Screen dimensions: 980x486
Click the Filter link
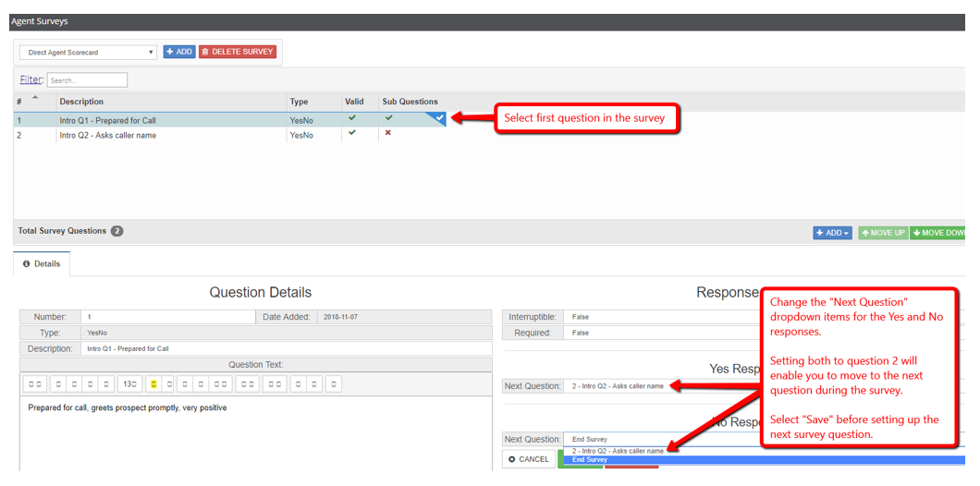pyautogui.click(x=31, y=80)
